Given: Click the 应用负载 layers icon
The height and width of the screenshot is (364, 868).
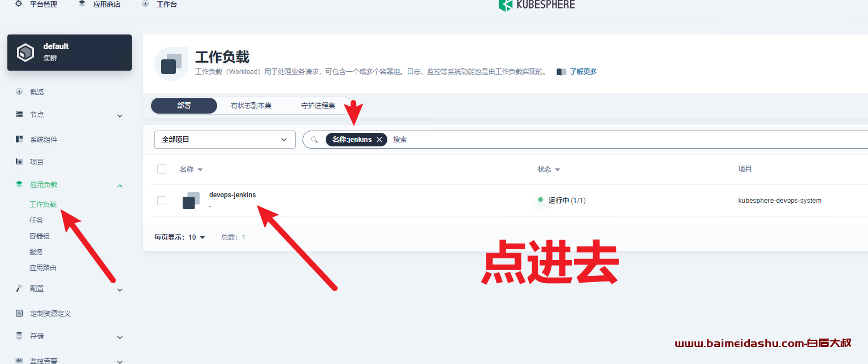Looking at the screenshot, I should click(19, 184).
